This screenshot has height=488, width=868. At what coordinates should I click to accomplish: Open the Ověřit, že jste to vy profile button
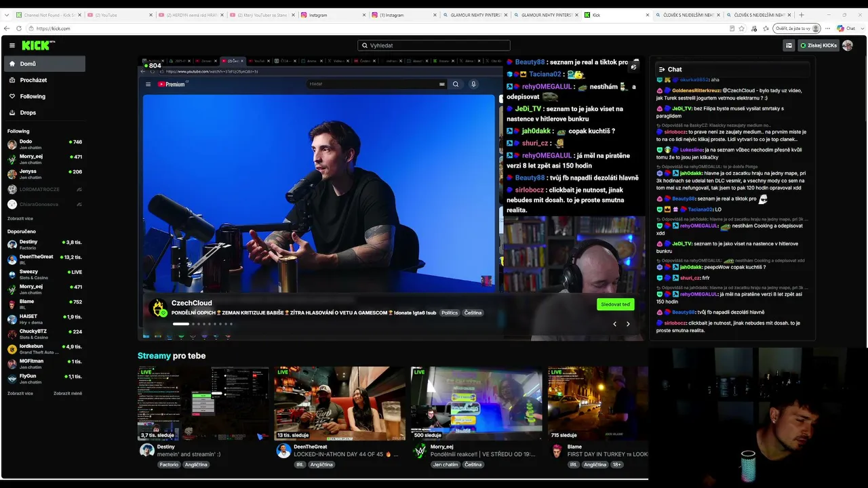(x=797, y=28)
